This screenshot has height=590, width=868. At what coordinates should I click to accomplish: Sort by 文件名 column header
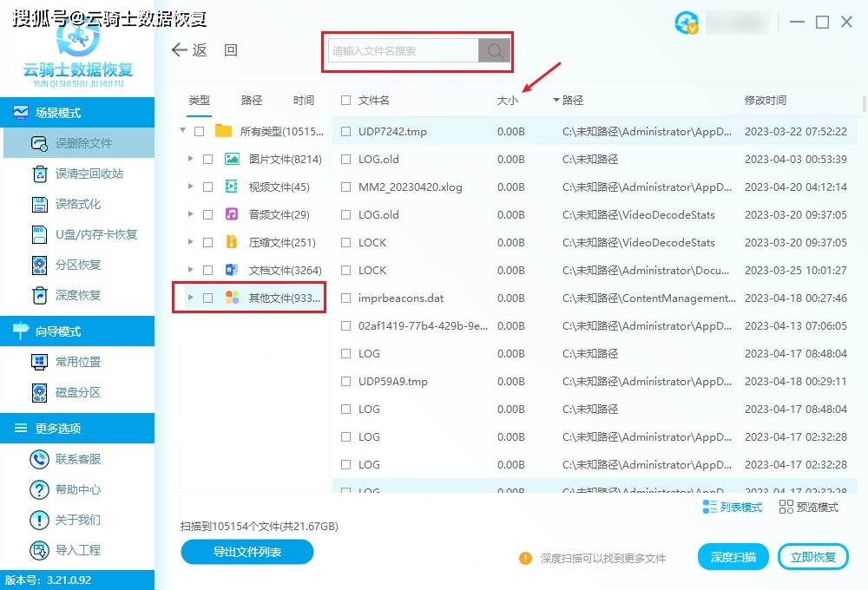pyautogui.click(x=373, y=100)
